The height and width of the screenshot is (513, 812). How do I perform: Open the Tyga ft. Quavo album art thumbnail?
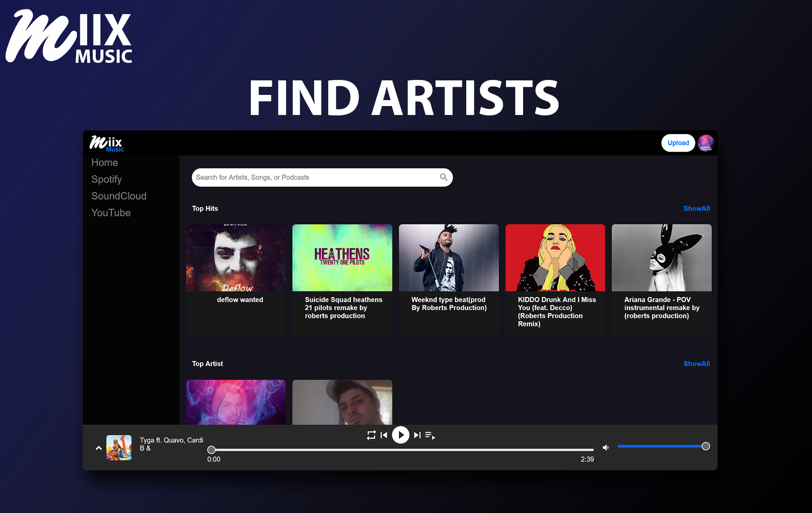[x=119, y=448]
